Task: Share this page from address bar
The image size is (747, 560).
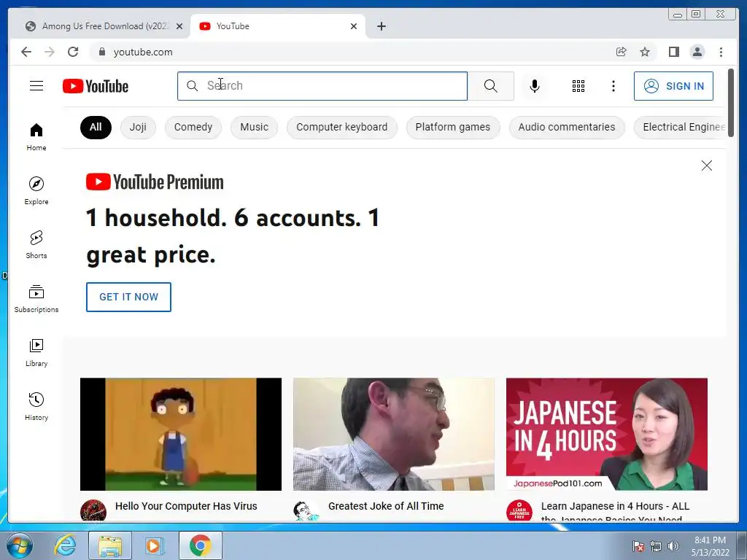Action: (622, 52)
